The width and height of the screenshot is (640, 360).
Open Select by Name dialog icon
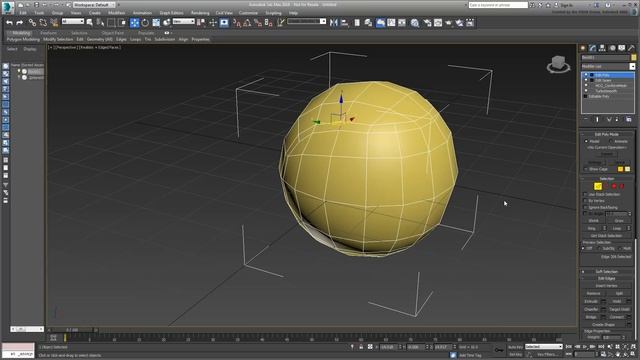(100, 22)
